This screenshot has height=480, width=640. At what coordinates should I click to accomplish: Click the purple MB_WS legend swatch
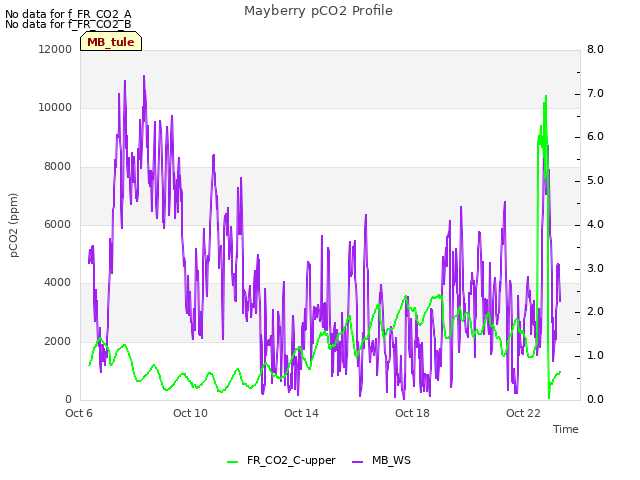pos(357,462)
